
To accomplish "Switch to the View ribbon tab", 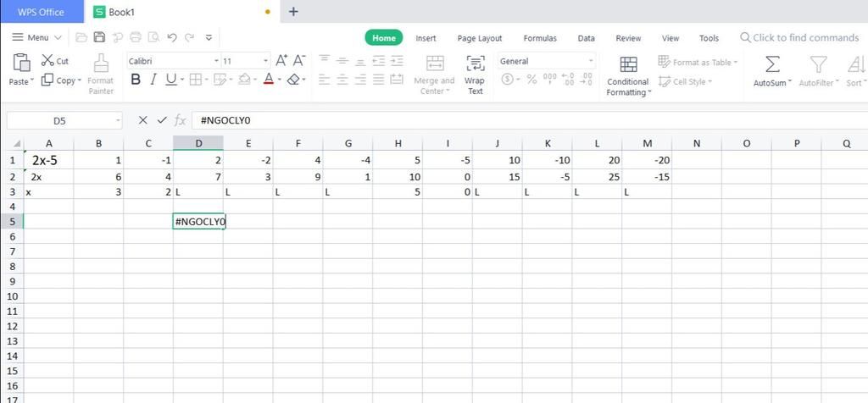I will 670,38.
